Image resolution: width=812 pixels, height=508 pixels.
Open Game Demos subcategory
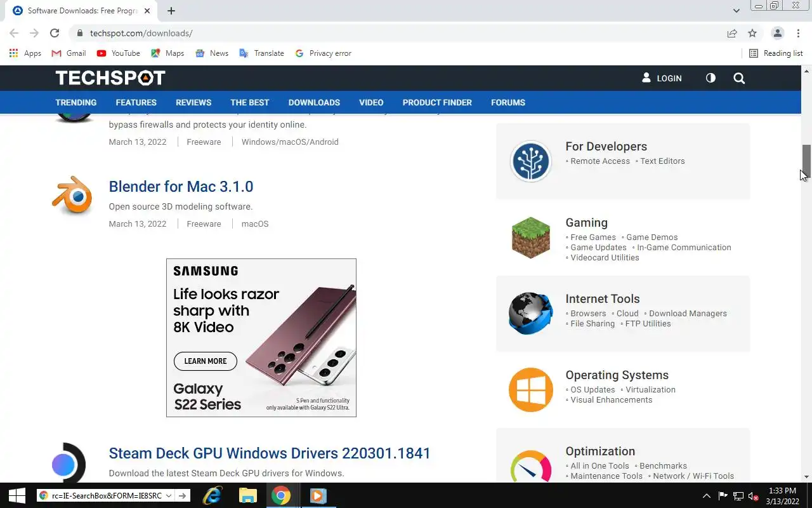point(652,237)
